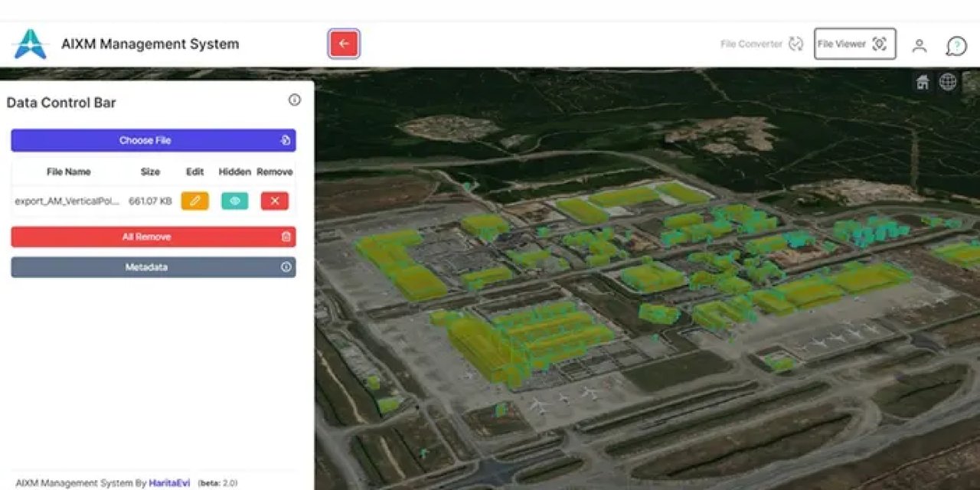This screenshot has width=980, height=490.
Task: Click the globe icon on map
Action: [948, 83]
